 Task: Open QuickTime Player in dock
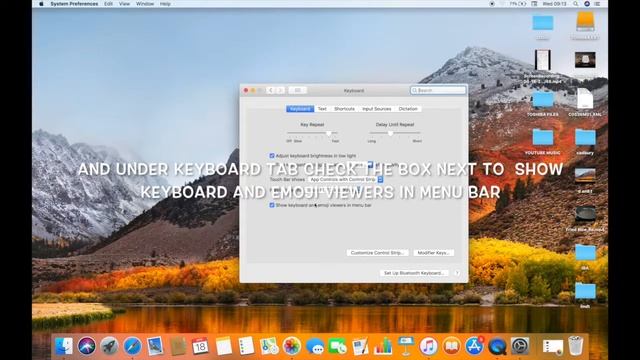click(497, 346)
